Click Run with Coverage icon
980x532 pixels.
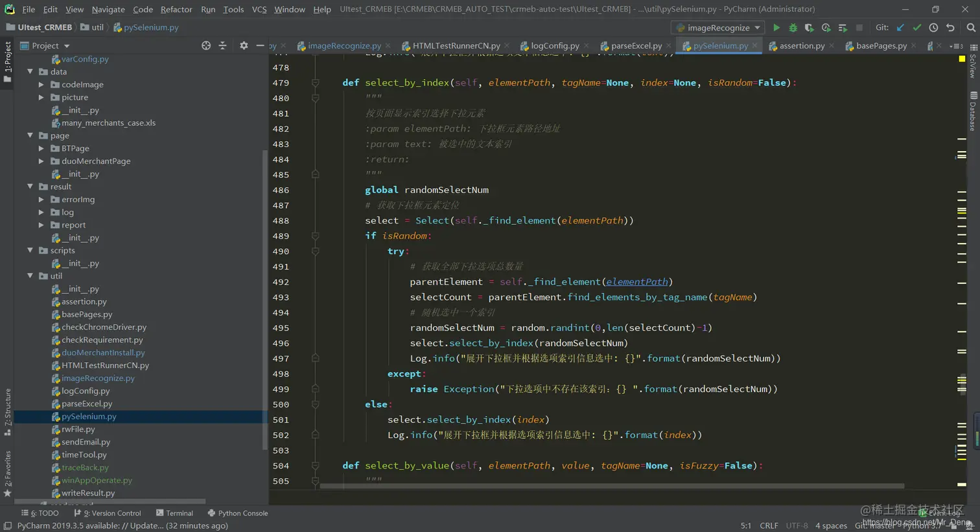[809, 28]
